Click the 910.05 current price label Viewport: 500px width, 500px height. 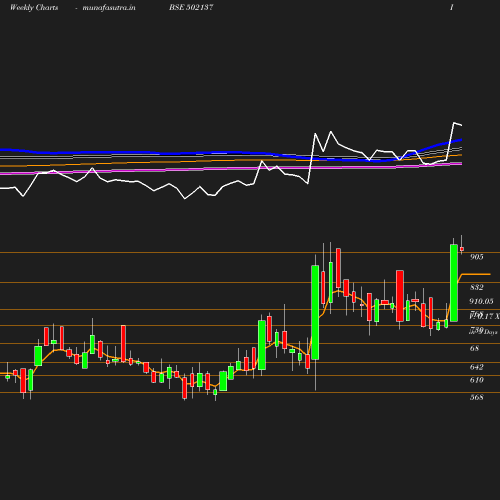[481, 301]
